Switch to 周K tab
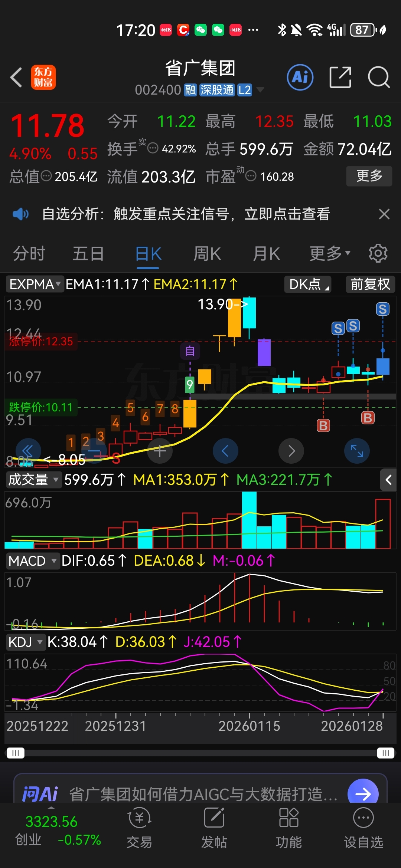 point(207,253)
